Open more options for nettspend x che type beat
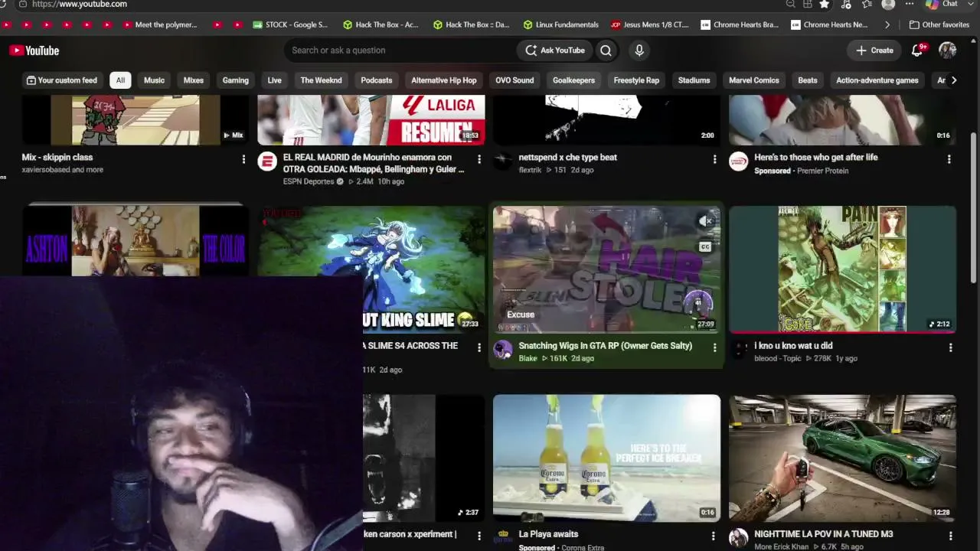980x551 pixels. pyautogui.click(x=714, y=159)
